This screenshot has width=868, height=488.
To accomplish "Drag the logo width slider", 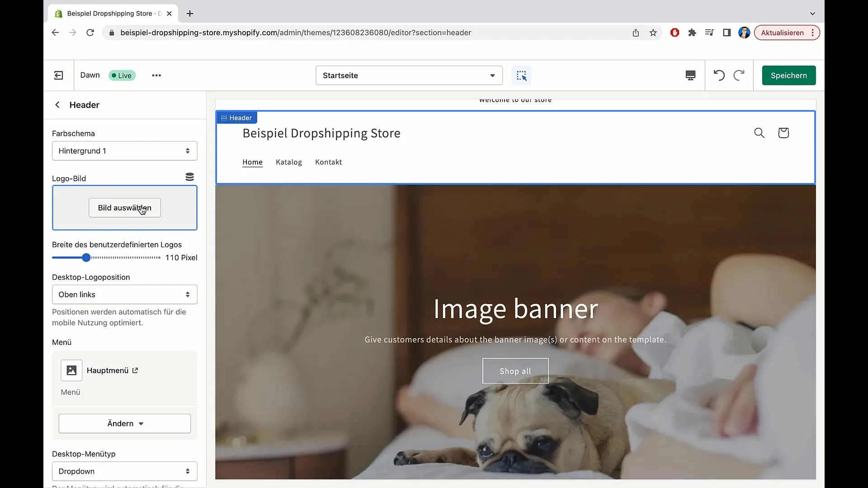I will [x=86, y=258].
